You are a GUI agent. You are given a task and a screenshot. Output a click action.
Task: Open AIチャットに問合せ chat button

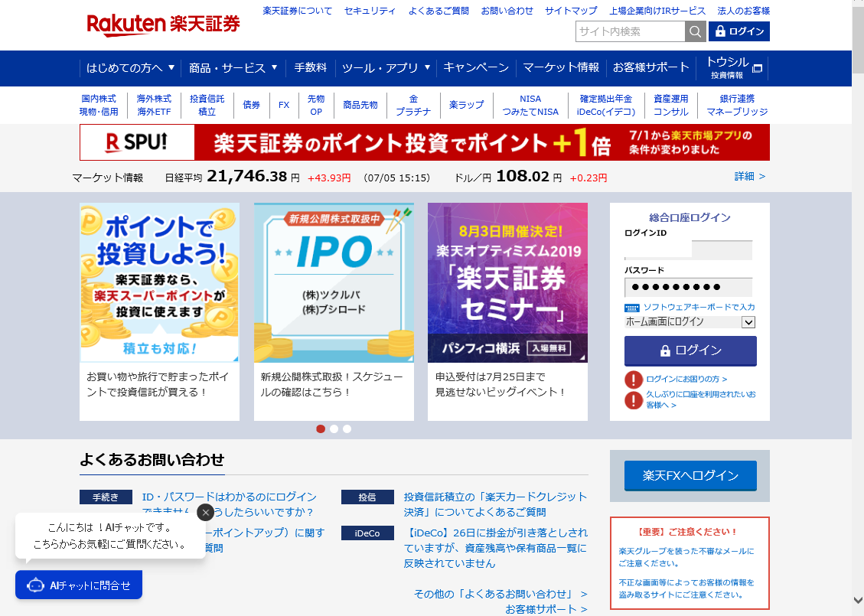[79, 585]
